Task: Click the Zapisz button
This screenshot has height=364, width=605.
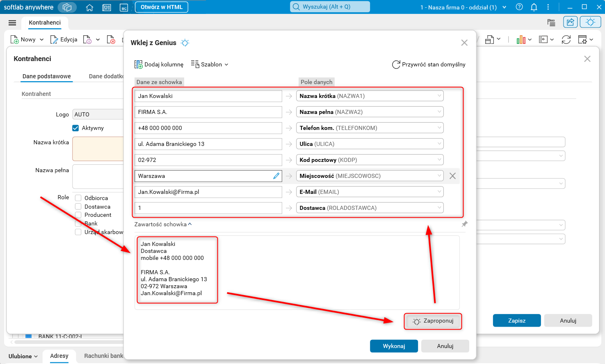Action: 517,321
